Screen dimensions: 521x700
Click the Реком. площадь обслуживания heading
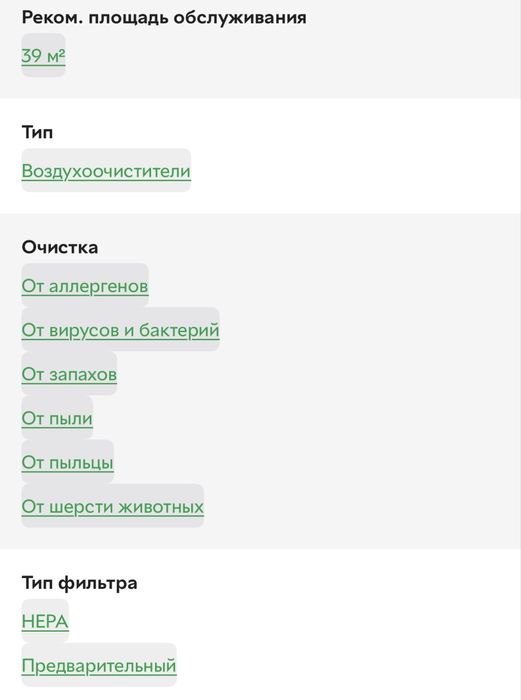tap(164, 18)
